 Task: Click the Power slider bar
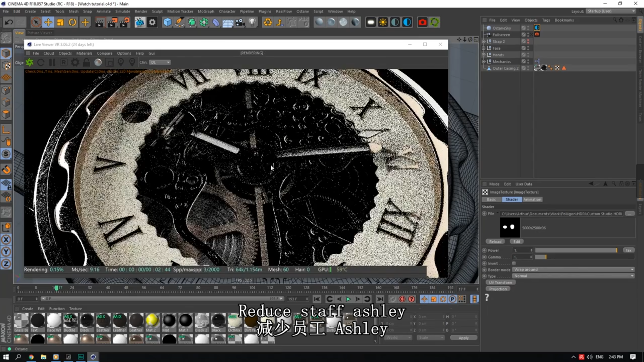pos(576,250)
